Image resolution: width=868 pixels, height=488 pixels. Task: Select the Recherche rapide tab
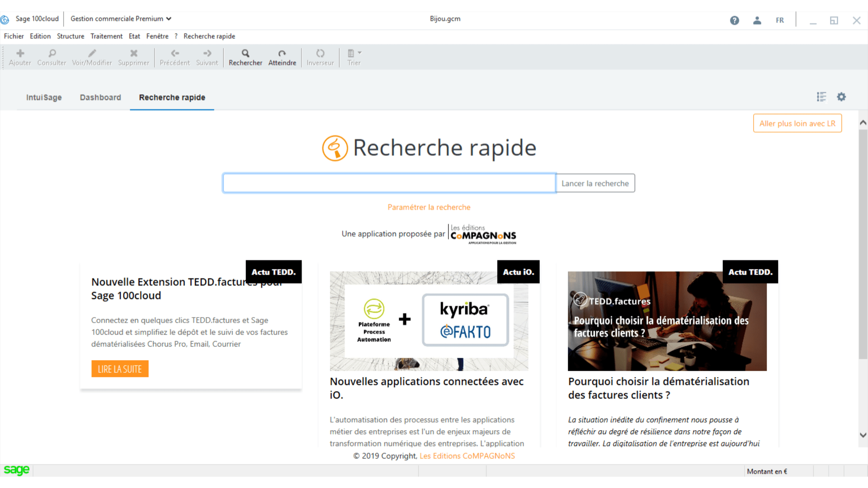click(172, 98)
